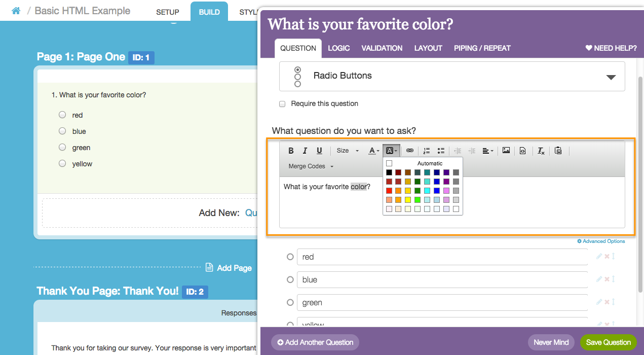The height and width of the screenshot is (355, 644).
Task: Check the Require this question box
Action: pos(282,104)
